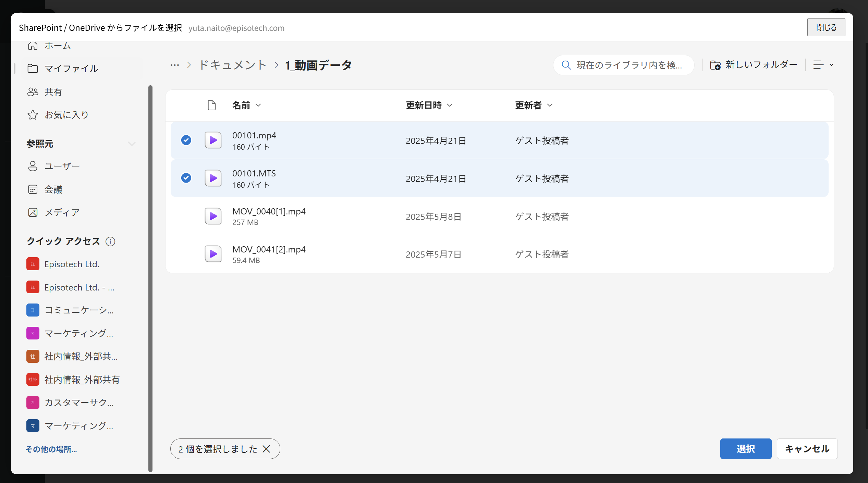Click the 閉じる button
Viewport: 868px width, 483px height.
826,27
